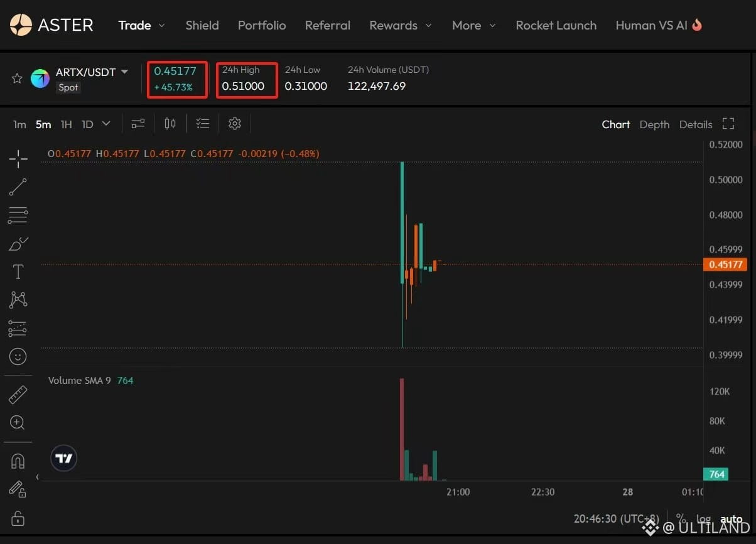Select the 1H timeframe button
Screen dimensions: 756x544
click(x=66, y=124)
